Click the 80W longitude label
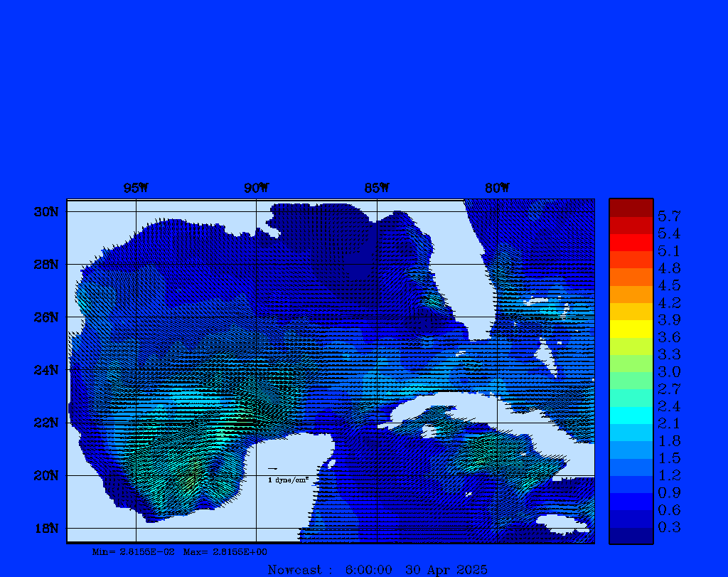 tap(497, 188)
